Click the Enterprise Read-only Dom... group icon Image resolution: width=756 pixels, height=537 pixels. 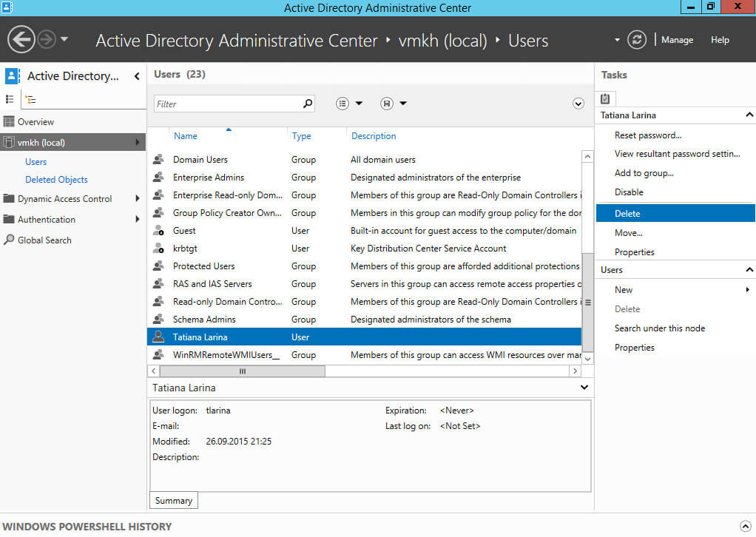tap(158, 195)
